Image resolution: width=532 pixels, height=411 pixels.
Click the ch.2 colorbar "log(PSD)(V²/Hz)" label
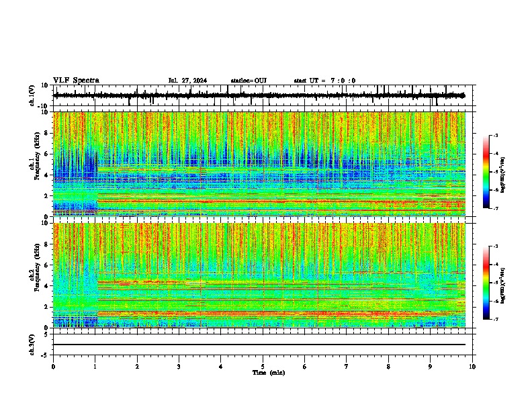click(503, 285)
